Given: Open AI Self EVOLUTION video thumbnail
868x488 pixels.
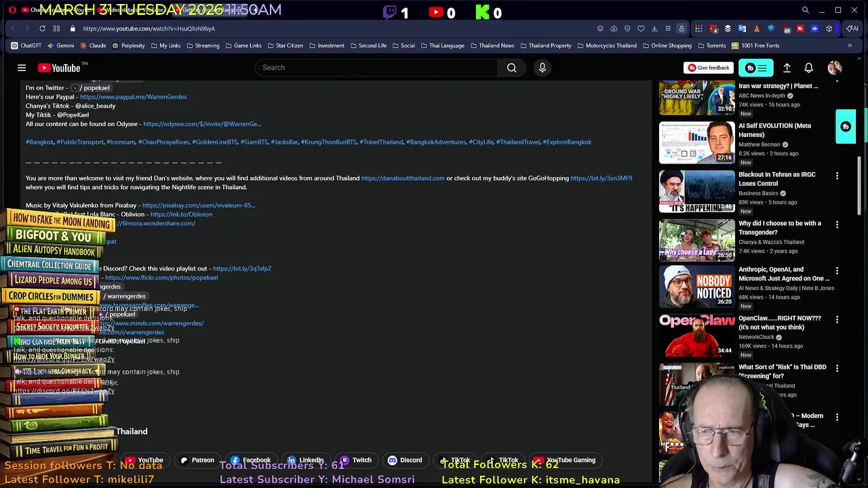Looking at the screenshot, I should [696, 142].
